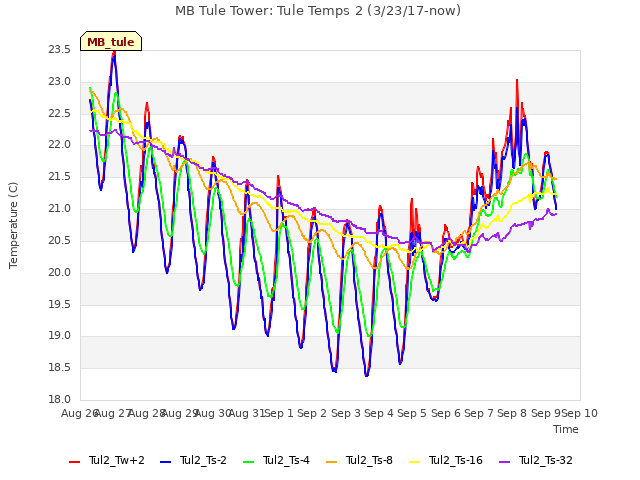
Task: Select the Tul2_Ts-32 legend label
Action: coord(546,460)
